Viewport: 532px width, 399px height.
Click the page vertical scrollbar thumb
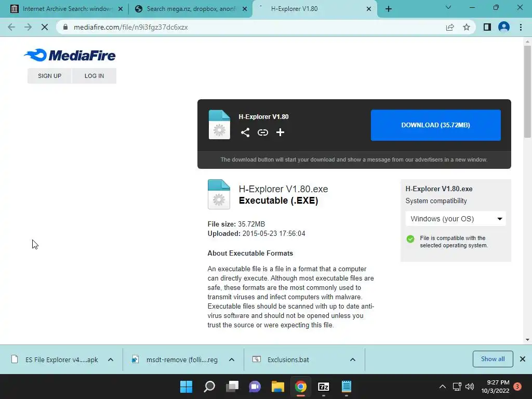[x=527, y=91]
